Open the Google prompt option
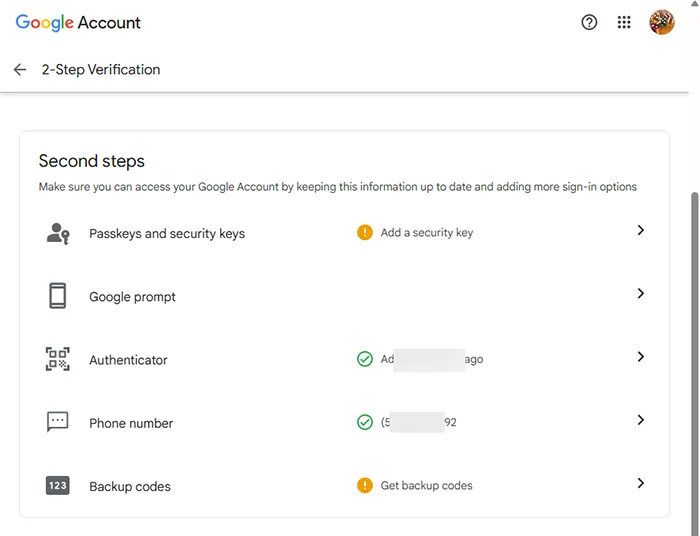Screen dimensions: 700x536 (x=344, y=296)
